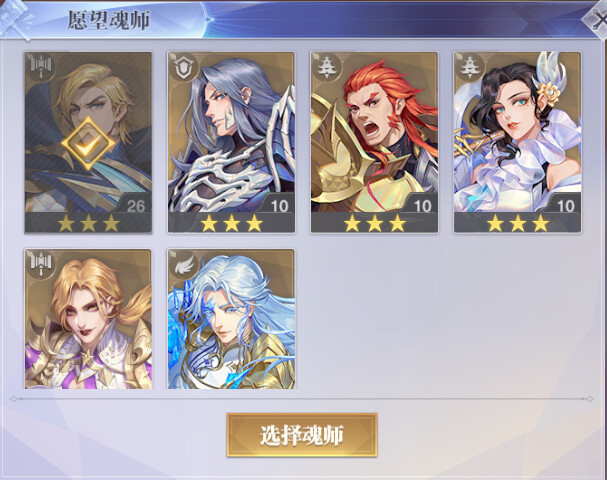Select the gray-haired armored hero card

click(x=231, y=142)
